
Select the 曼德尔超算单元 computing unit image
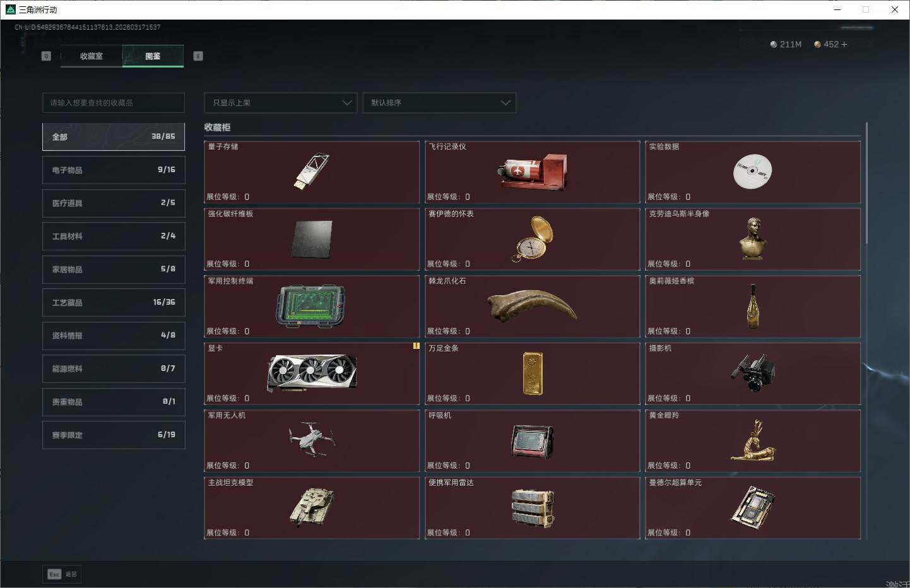point(753,508)
